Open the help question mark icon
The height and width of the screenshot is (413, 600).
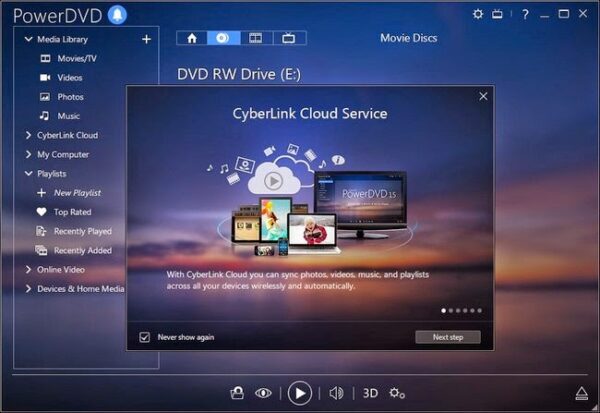pyautogui.click(x=525, y=15)
